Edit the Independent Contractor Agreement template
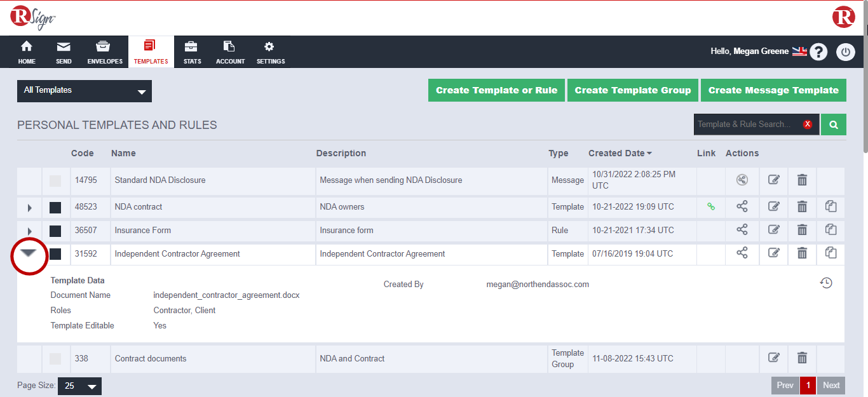Image resolution: width=868 pixels, height=397 pixels. (x=773, y=253)
